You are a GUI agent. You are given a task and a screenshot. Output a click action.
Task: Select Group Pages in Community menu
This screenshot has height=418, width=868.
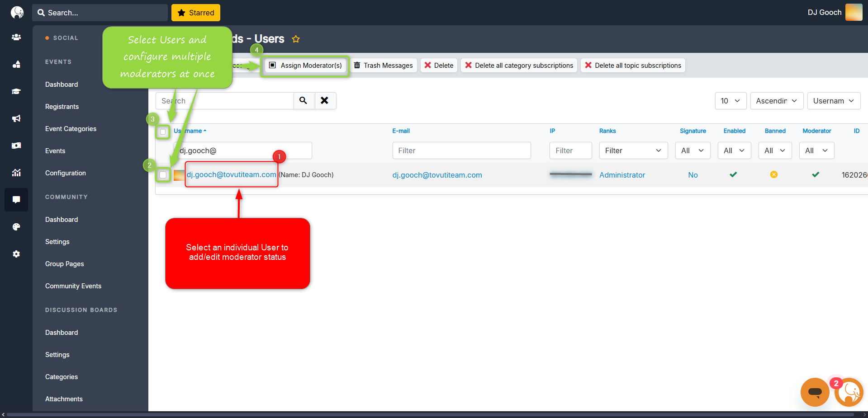coord(64,264)
